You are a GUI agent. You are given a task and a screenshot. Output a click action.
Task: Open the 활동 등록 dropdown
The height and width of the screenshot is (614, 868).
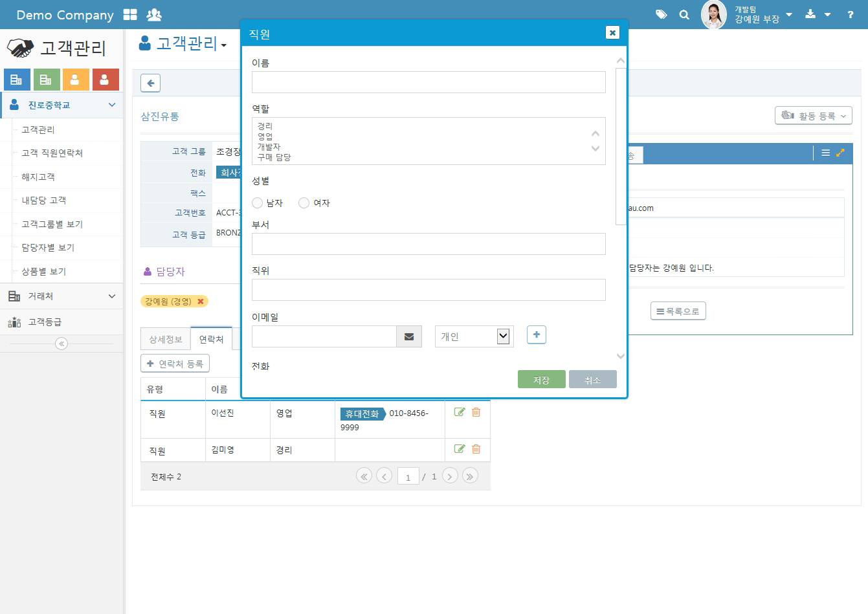(813, 116)
